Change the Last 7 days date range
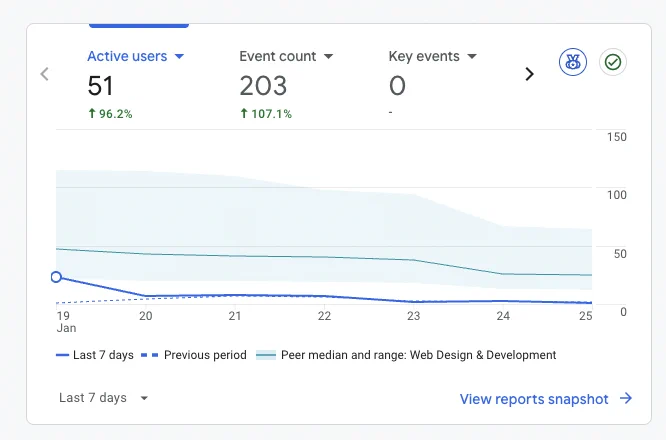Viewport: 666px width, 440px height. pos(103,398)
